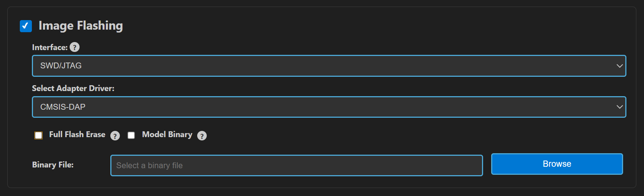Open the Interface dropdown showing SWD/JTAG

pos(329,66)
